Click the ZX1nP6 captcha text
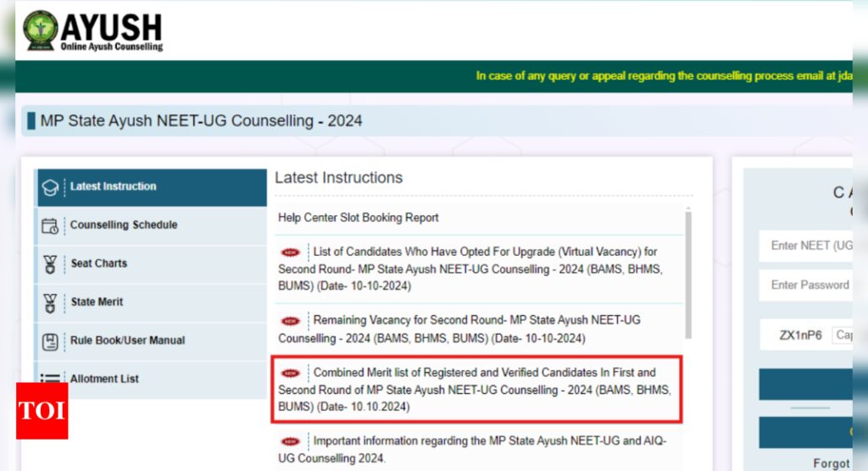The height and width of the screenshot is (471, 868). (x=800, y=335)
